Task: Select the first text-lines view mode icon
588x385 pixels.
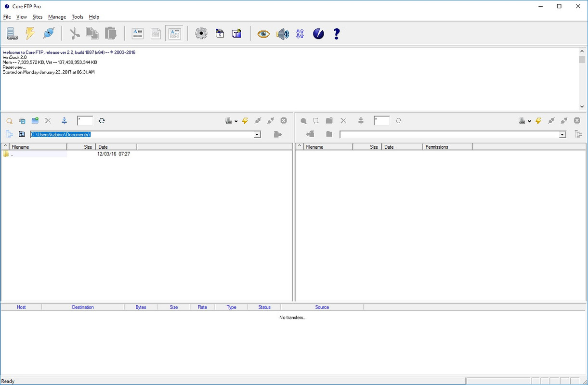Action: pyautogui.click(x=138, y=34)
